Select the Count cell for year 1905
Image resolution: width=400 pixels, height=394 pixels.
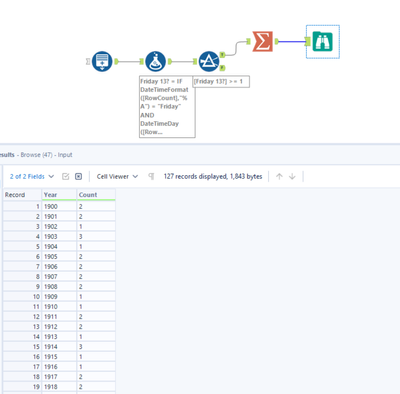pyautogui.click(x=96, y=256)
